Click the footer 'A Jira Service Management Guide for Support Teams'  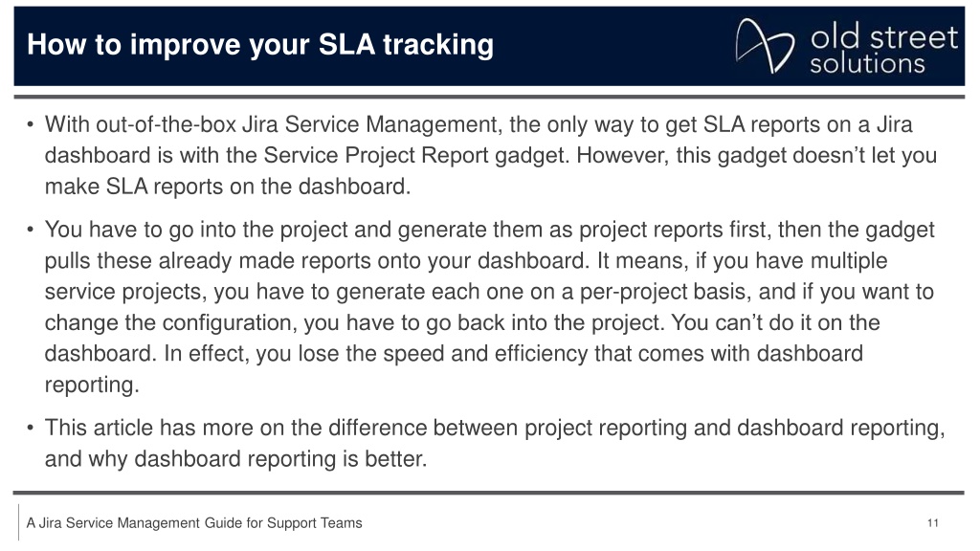pyautogui.click(x=194, y=523)
